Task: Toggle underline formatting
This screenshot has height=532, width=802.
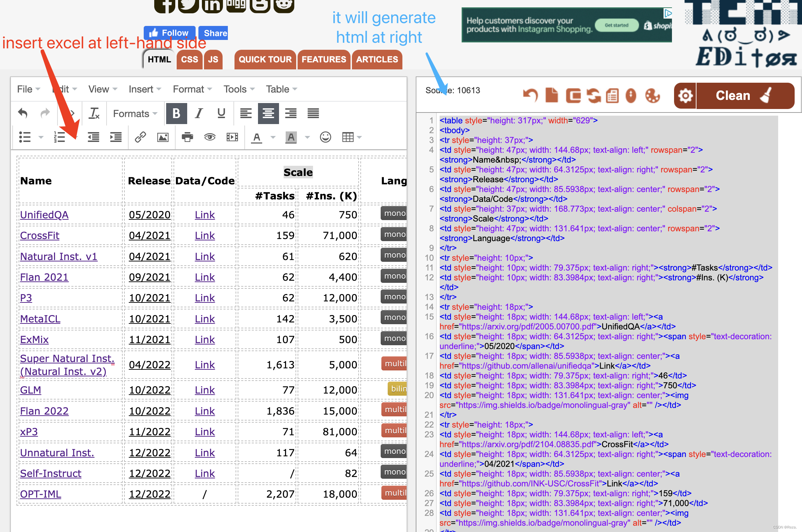Action: point(221,113)
